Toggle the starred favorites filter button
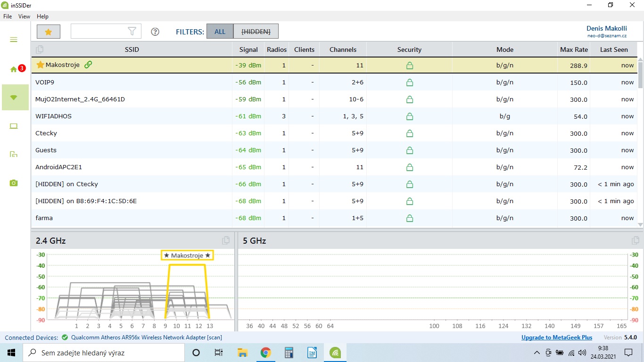 tap(49, 32)
